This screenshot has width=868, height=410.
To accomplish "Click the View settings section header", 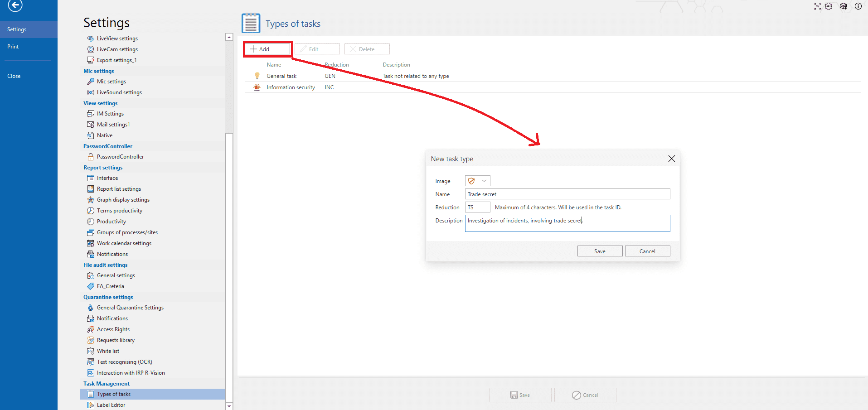I will pos(100,103).
